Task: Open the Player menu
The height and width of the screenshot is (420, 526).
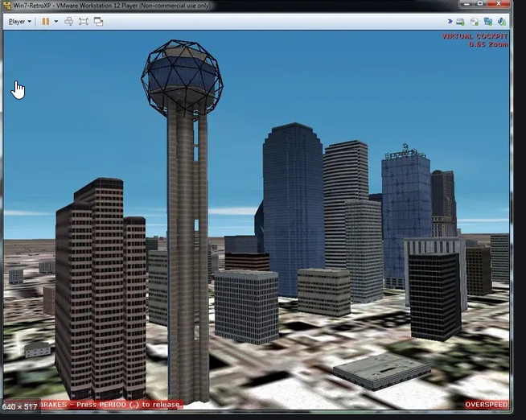Action: (x=19, y=21)
